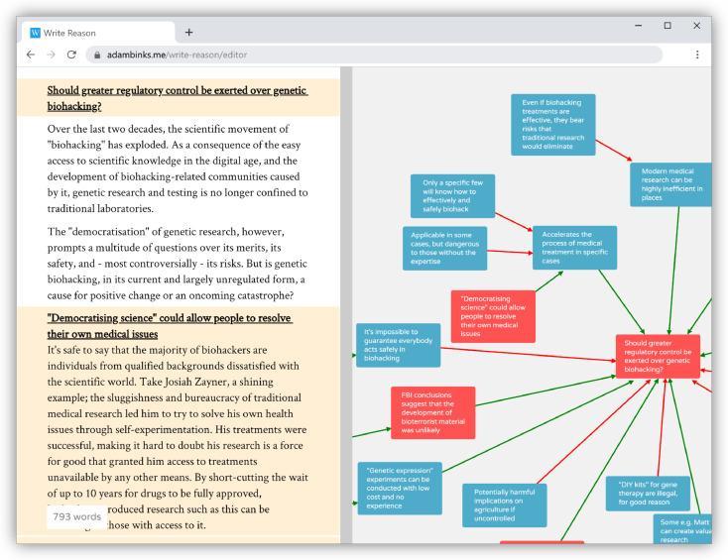728x560 pixels.
Task: Click the padlock site security icon
Action: tap(96, 54)
